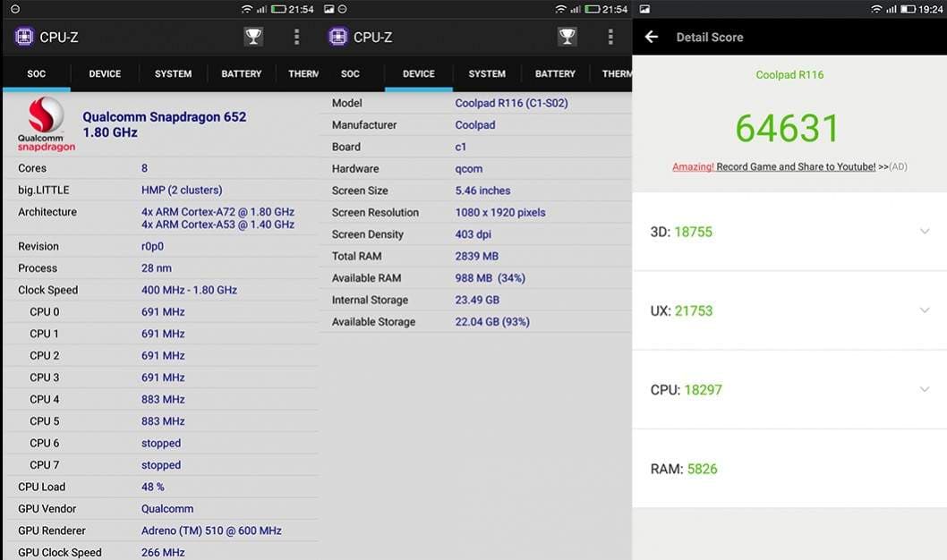Open overflow menu in left CPU-Z window
The width and height of the screenshot is (947, 560).
(296, 37)
